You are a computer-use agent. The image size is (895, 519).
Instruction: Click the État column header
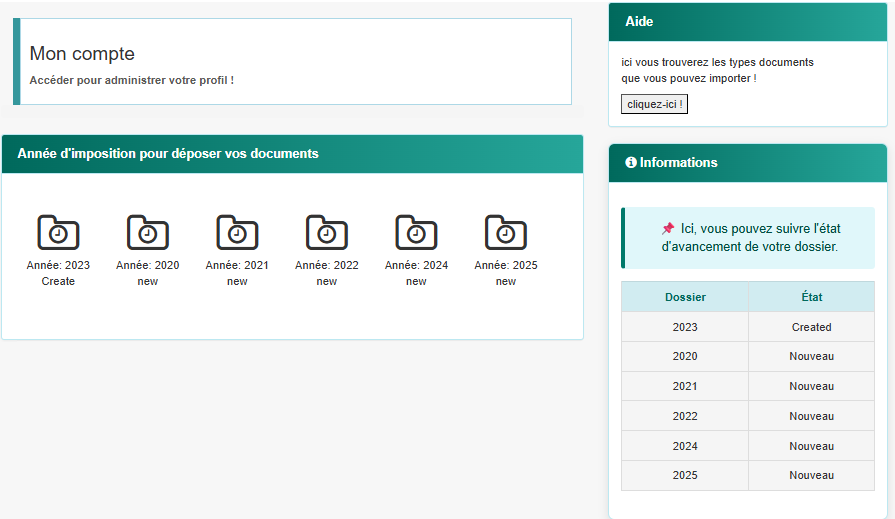click(811, 297)
